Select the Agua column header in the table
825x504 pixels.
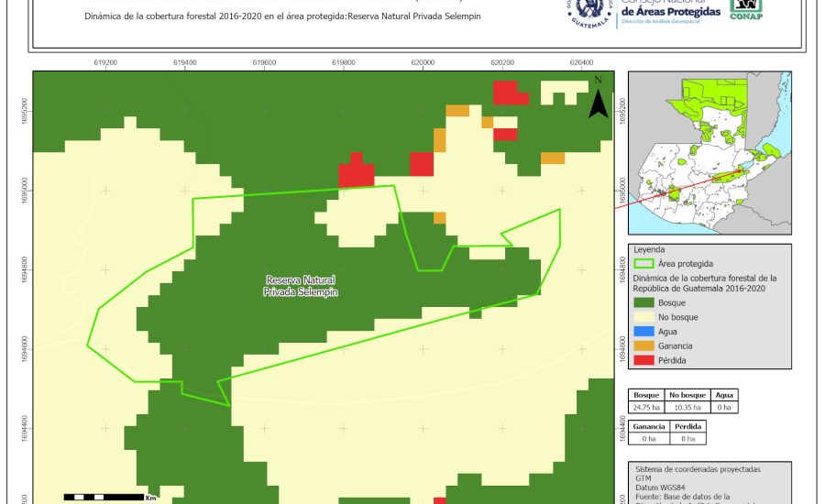tap(725, 395)
